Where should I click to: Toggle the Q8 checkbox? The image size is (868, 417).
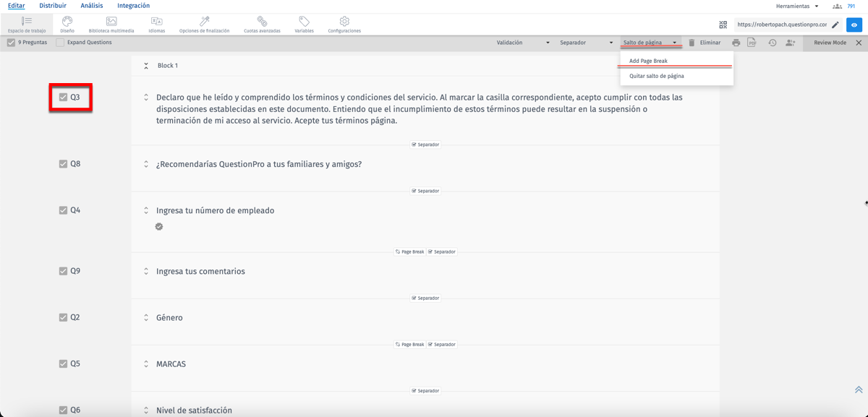coord(63,164)
